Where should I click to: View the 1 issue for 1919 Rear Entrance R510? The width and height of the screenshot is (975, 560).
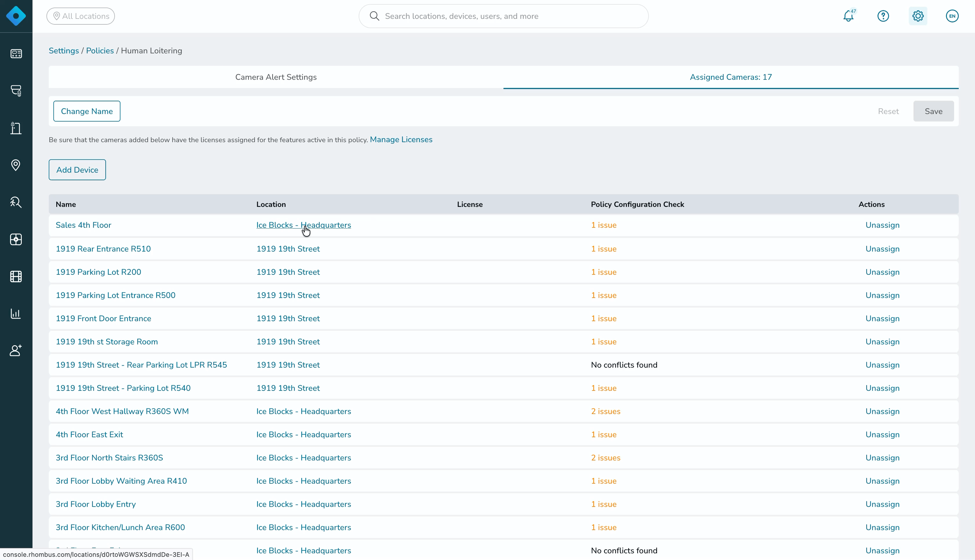(x=604, y=249)
